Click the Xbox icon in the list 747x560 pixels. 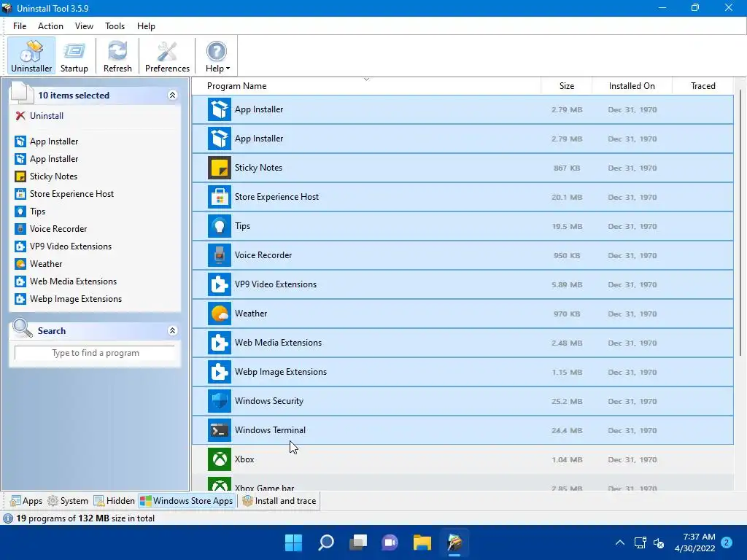220,459
